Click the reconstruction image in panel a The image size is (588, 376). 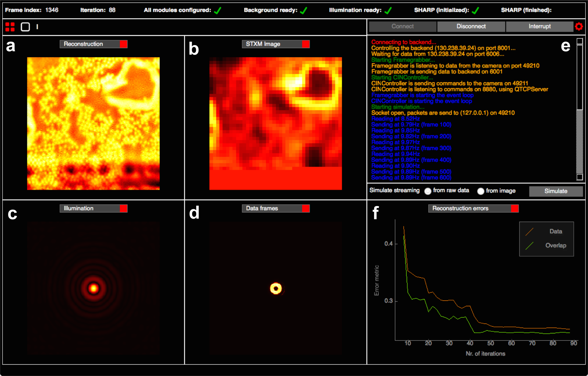(93, 123)
